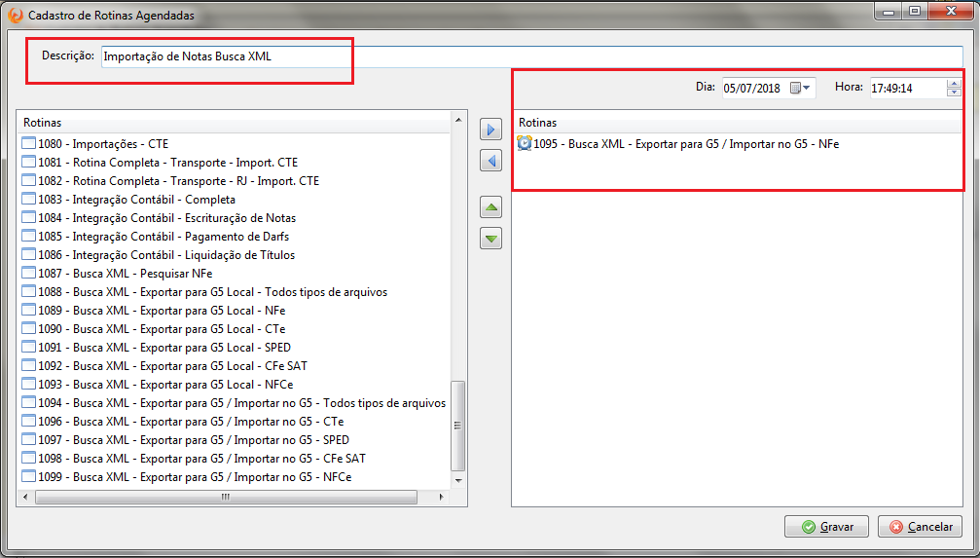
Task: Click the left Rotinas column header
Action: click(x=234, y=123)
